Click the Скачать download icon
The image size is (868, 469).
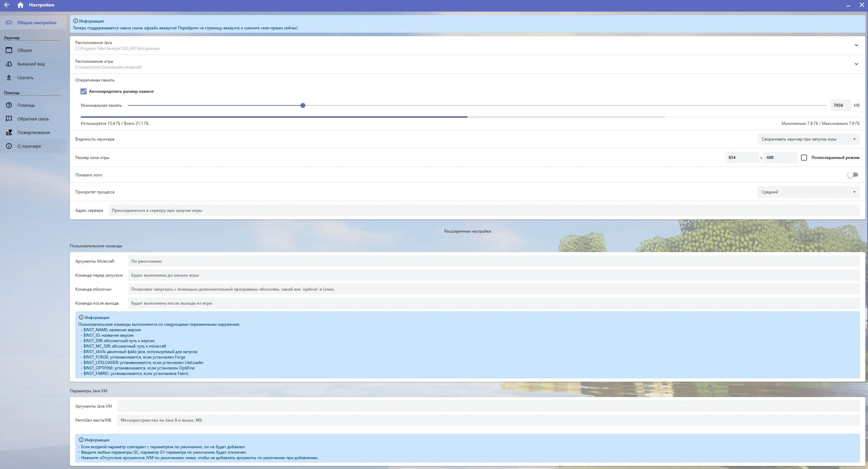(9, 77)
